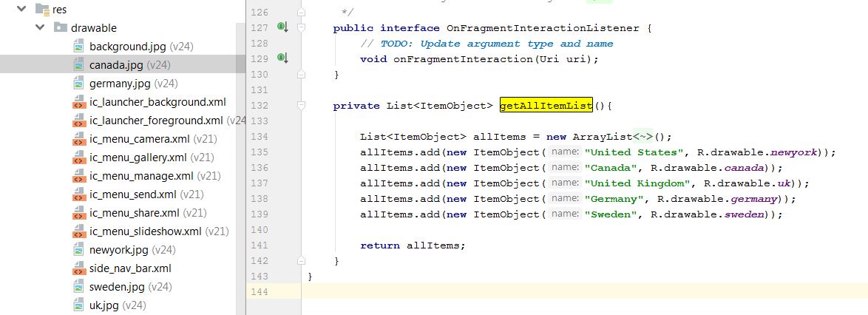Viewport: 868px width, 315px height.
Task: Click the ic_menu_manage.xml file icon
Action: pyautogui.click(x=78, y=176)
